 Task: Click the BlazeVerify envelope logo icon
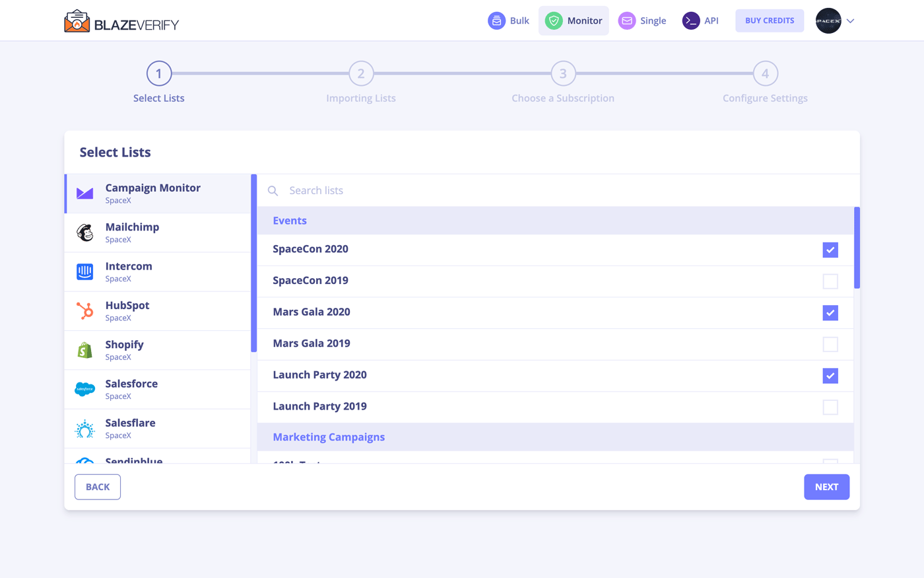(77, 21)
